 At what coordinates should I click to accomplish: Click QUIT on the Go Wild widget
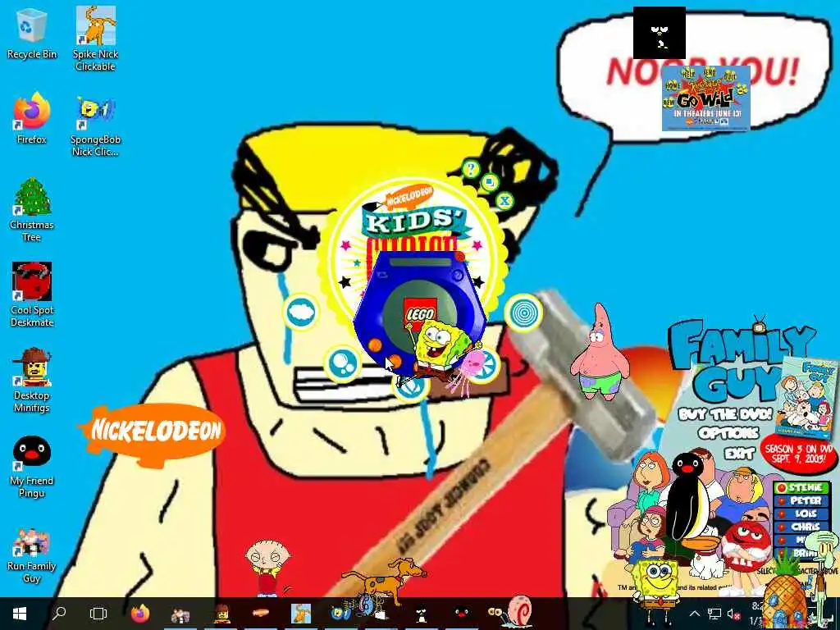(729, 76)
